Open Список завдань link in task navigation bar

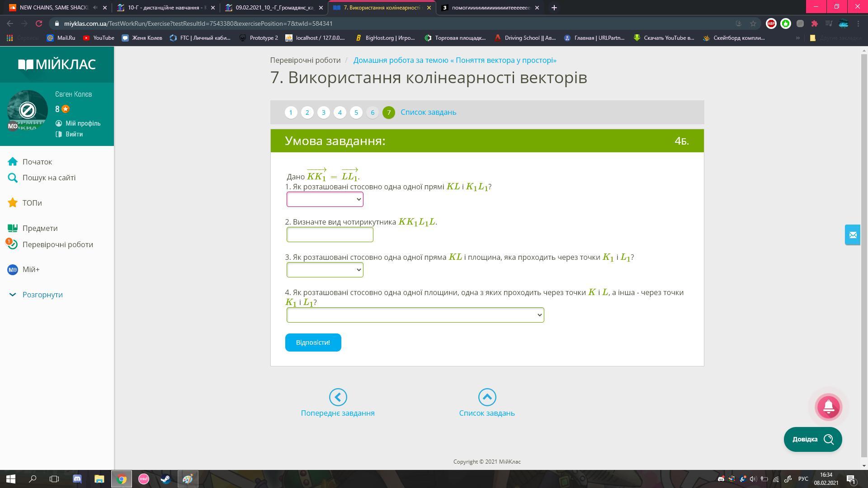tap(428, 112)
